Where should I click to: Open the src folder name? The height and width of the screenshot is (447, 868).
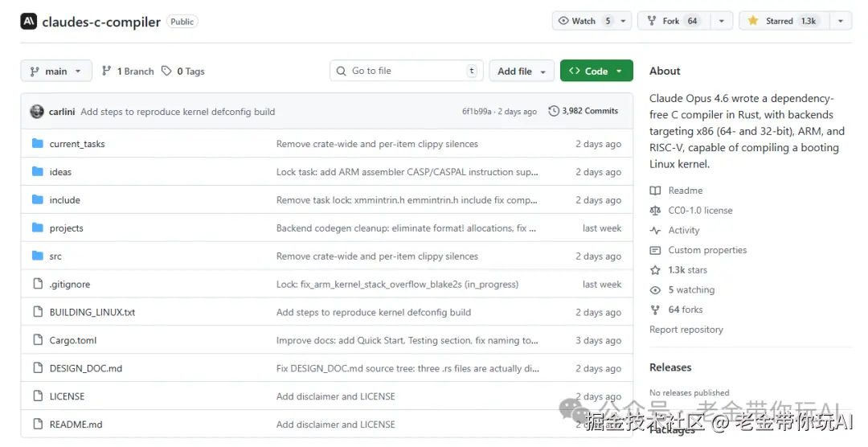tap(55, 256)
